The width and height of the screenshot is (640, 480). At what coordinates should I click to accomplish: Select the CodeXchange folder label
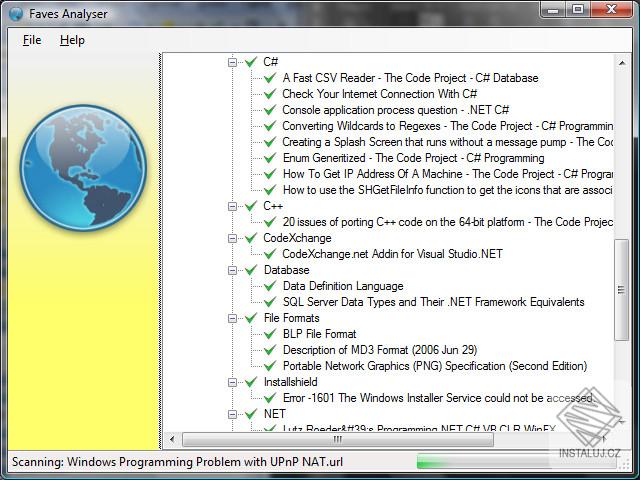click(x=297, y=238)
